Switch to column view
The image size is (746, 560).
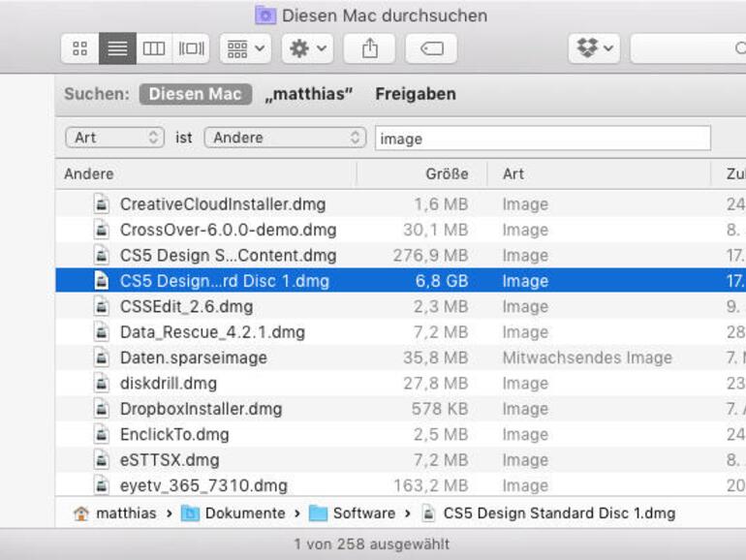tap(154, 48)
